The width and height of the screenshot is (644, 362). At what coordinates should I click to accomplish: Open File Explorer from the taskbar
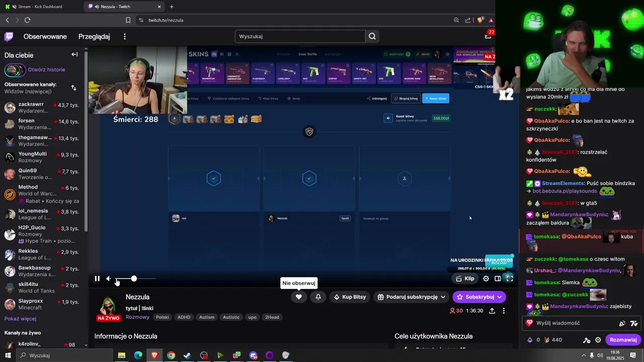122,355
